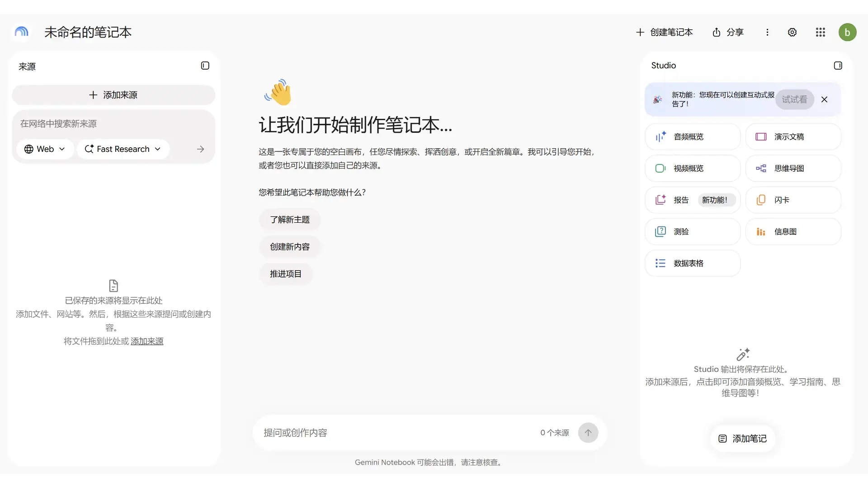Click 试试看 in new feature banner
The width and height of the screenshot is (868, 488).
coord(794,99)
